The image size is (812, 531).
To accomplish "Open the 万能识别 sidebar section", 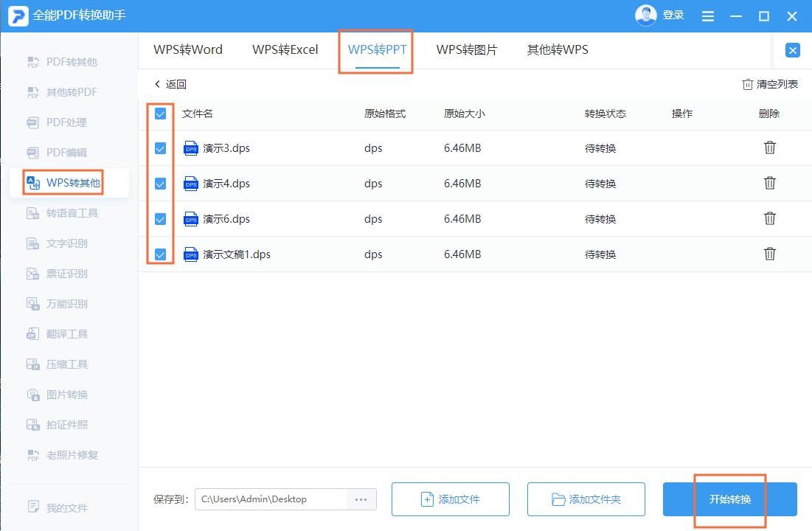I will (57, 304).
